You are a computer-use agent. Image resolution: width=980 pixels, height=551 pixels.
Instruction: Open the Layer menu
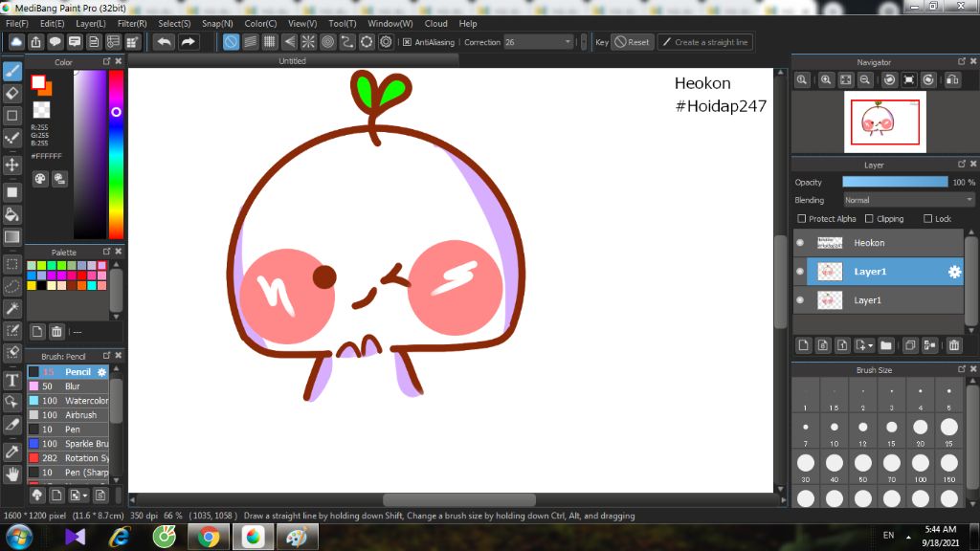tap(91, 24)
